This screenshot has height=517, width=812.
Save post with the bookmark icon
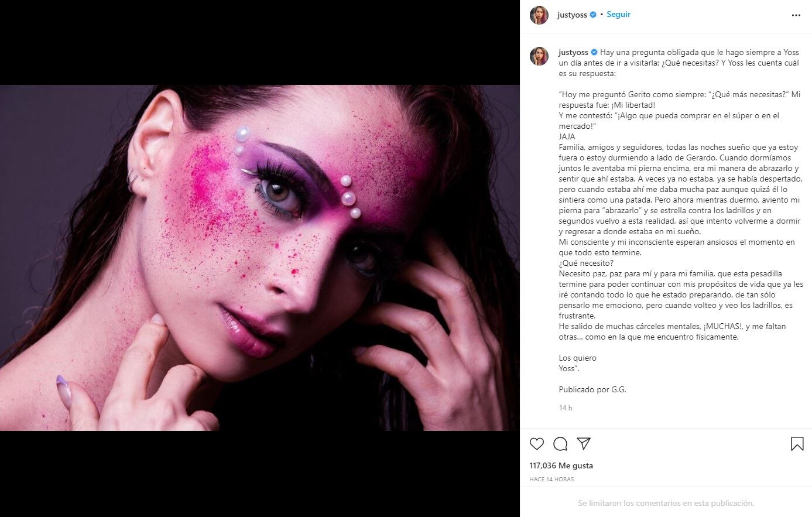click(797, 444)
